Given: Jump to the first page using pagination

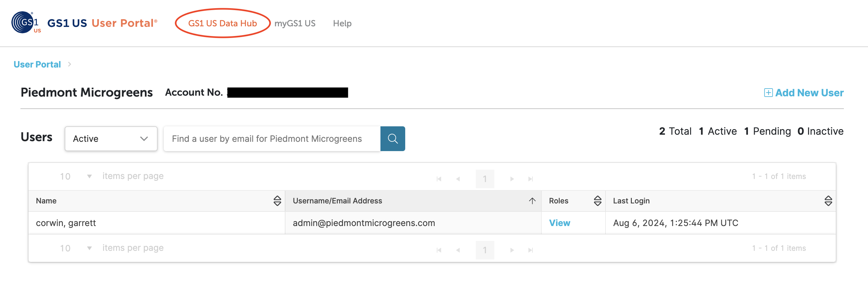Looking at the screenshot, I should click(439, 179).
